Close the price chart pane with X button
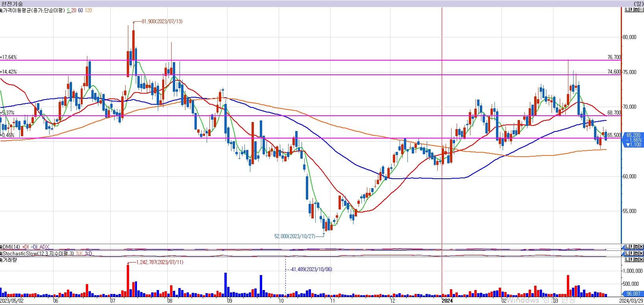644x305 pixels. 641,10
